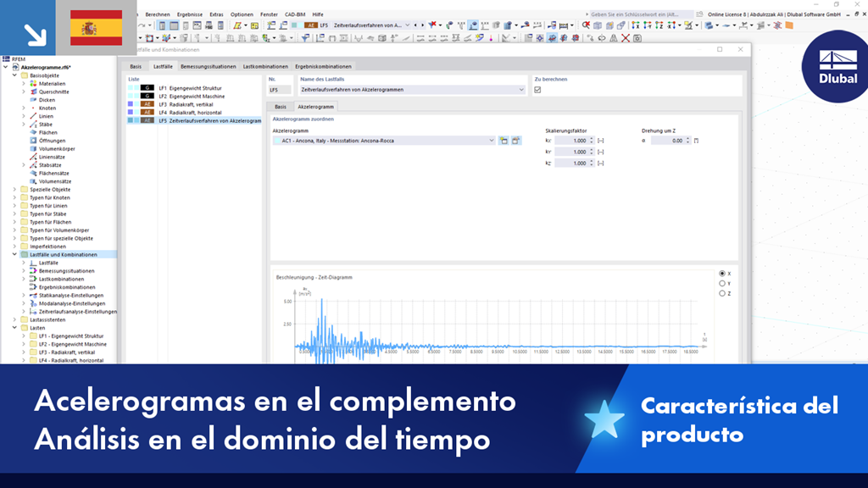
Task: Click the orange cube icon in the top toolbar
Action: point(789,25)
